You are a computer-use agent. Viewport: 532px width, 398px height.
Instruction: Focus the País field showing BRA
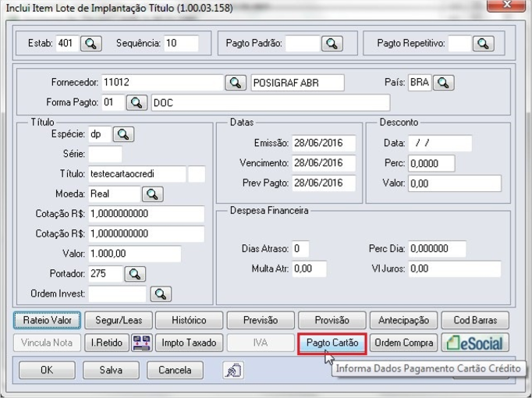pos(420,83)
